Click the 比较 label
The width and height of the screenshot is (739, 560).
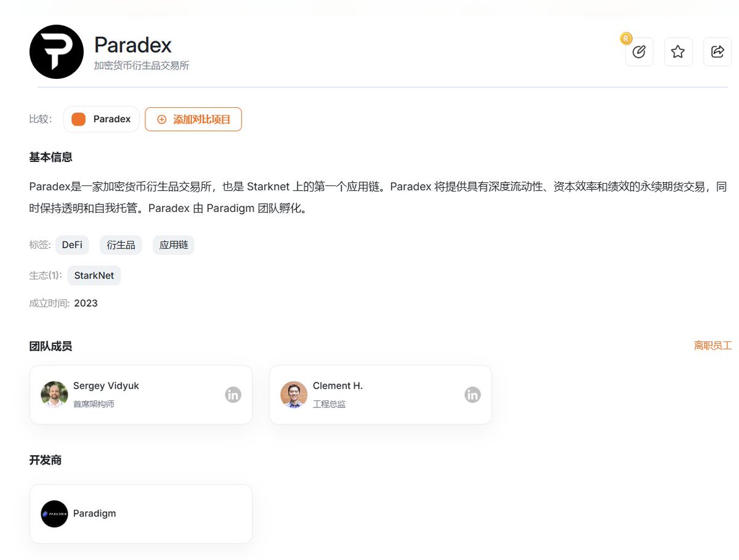point(41,120)
